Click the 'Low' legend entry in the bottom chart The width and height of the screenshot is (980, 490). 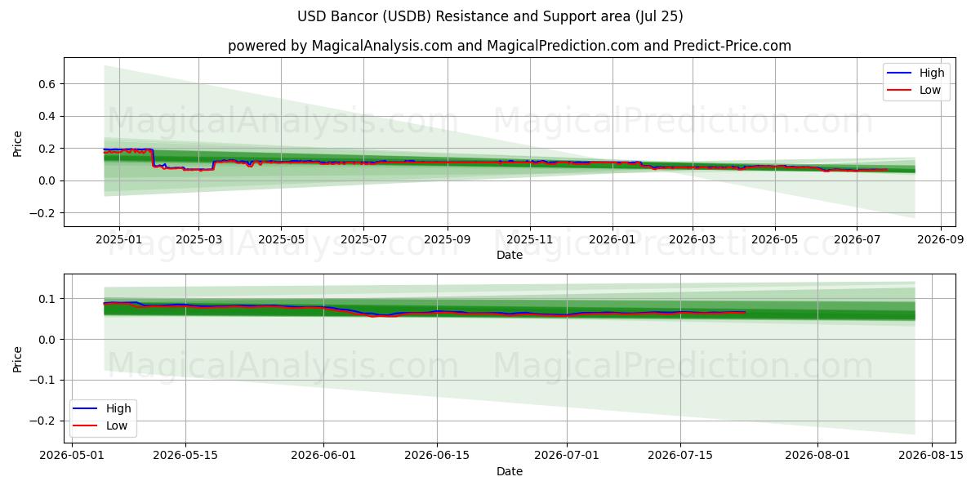point(117,425)
